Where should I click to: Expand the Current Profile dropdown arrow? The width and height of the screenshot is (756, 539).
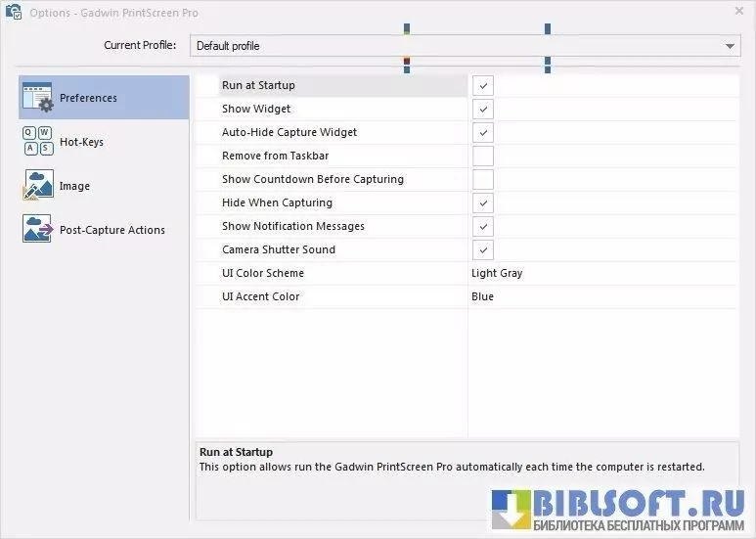coord(731,46)
